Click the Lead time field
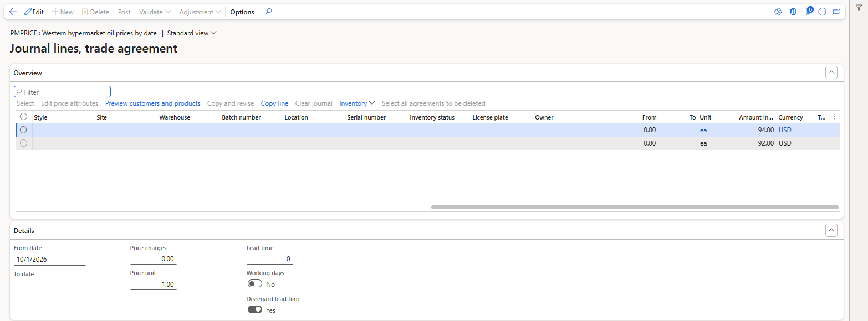868x321 pixels. (270, 258)
